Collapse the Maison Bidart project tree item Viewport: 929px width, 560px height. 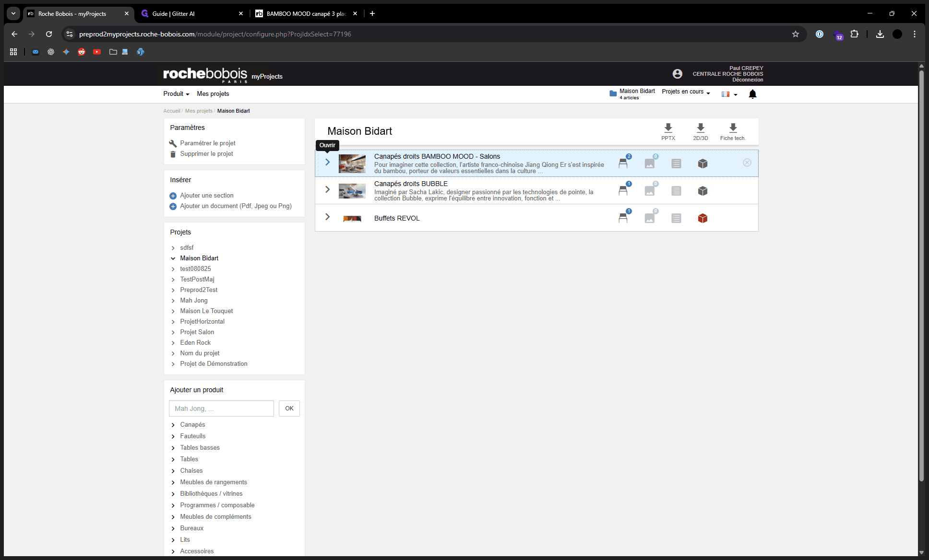point(173,258)
